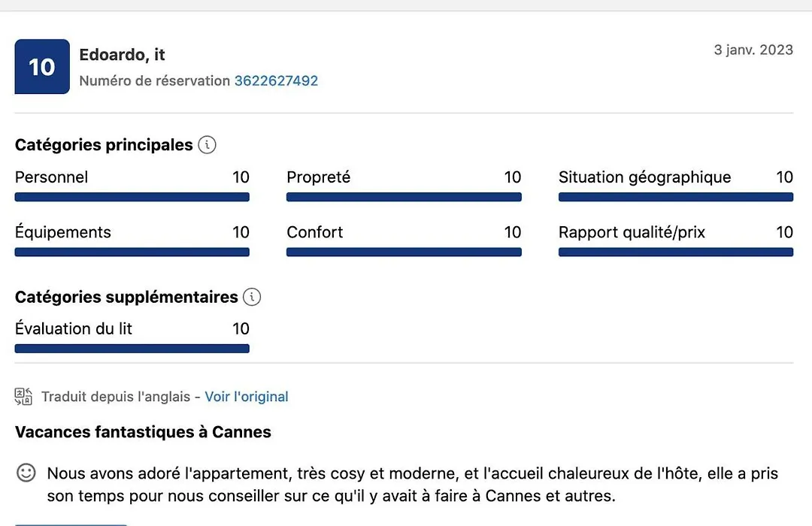812x526 pixels.
Task: Click info icon beside Catégories supplémentaires
Action: click(x=252, y=297)
